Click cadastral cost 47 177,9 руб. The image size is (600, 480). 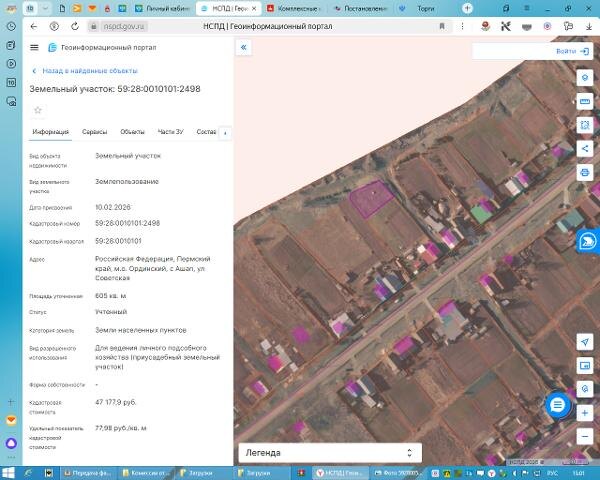coord(116,402)
